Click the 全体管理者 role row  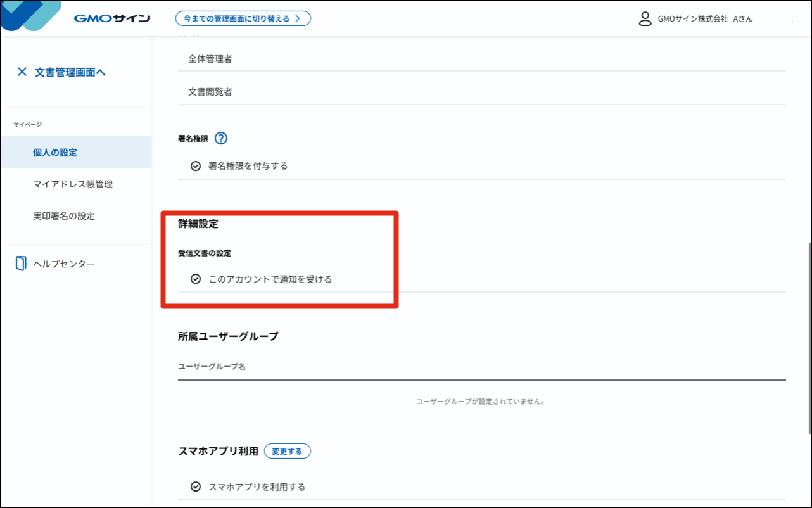[210, 59]
